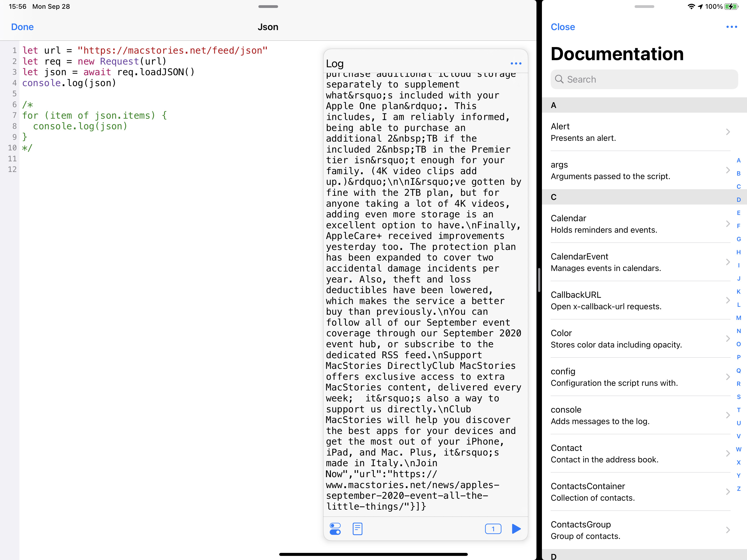Open the documentation page icon
747x560 pixels.
click(357, 529)
